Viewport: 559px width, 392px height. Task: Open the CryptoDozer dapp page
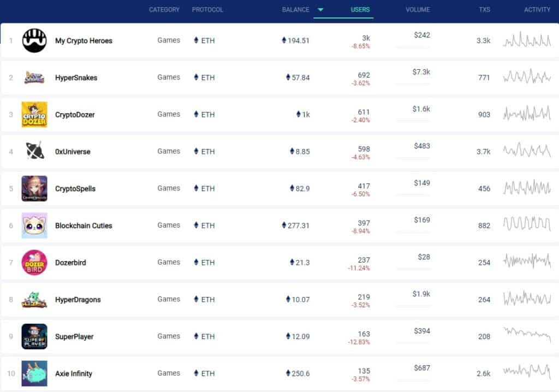(x=75, y=115)
